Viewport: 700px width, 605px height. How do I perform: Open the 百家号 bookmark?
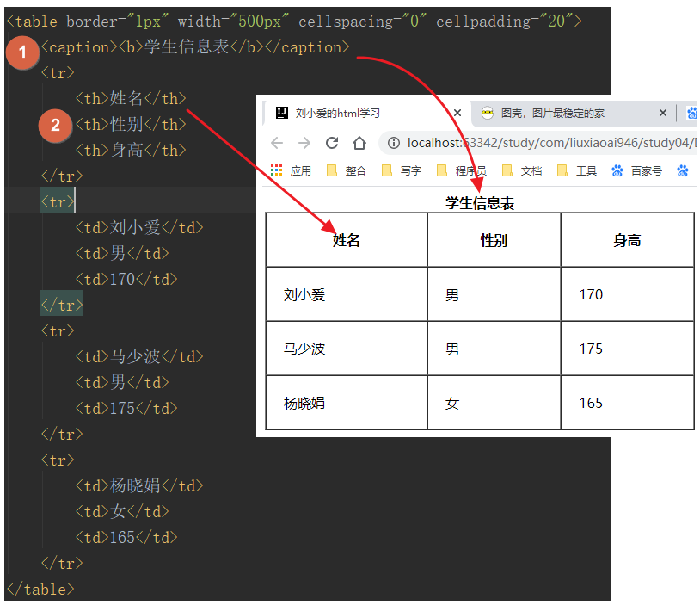(x=637, y=170)
